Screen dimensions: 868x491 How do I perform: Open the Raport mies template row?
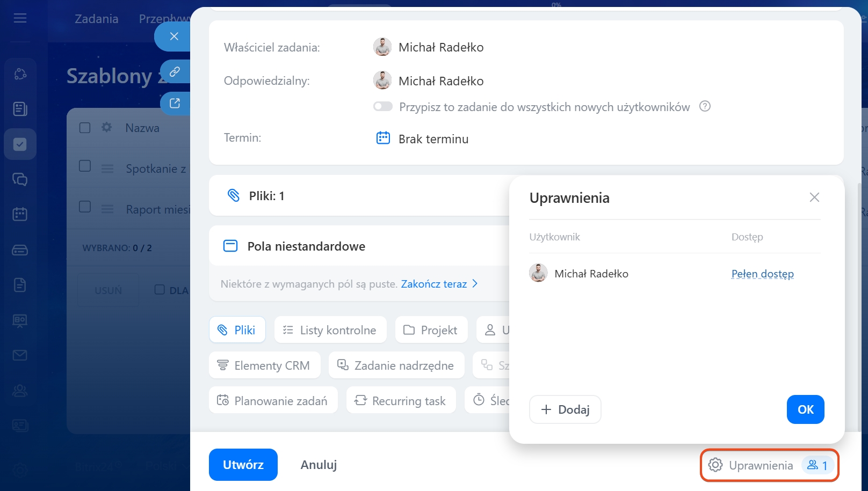click(158, 209)
